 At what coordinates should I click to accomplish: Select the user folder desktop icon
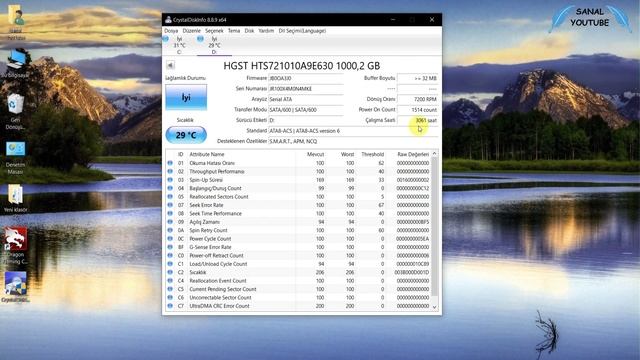point(16,23)
